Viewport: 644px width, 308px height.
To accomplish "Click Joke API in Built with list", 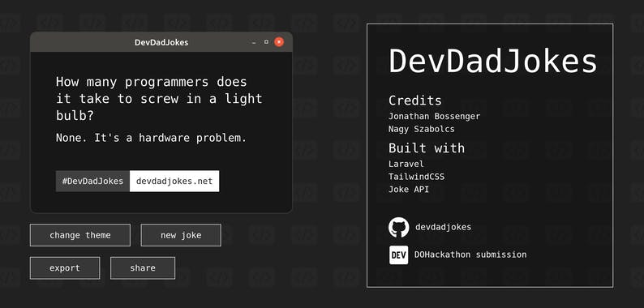I will click(409, 190).
